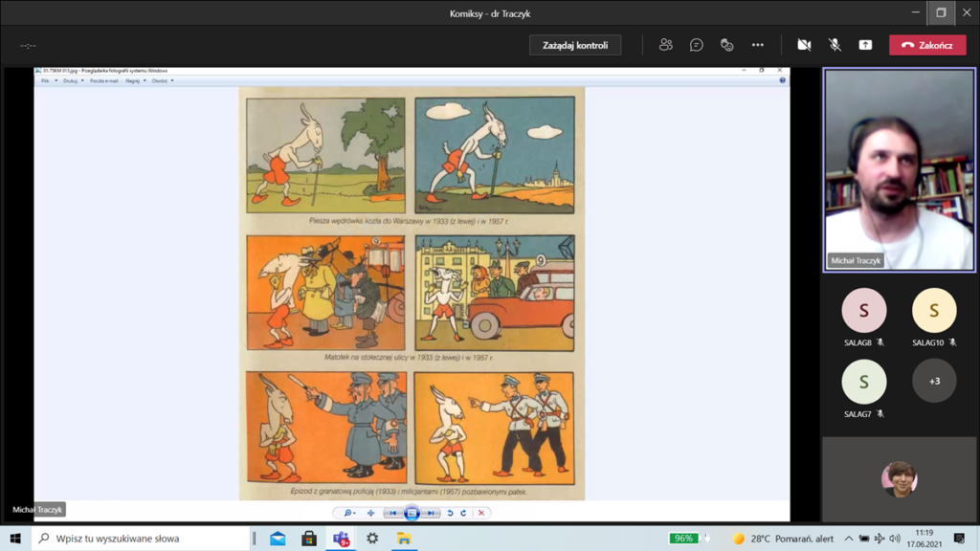The image size is (980, 551).
Task: Open the Plik menu in photo viewer
Action: (45, 80)
